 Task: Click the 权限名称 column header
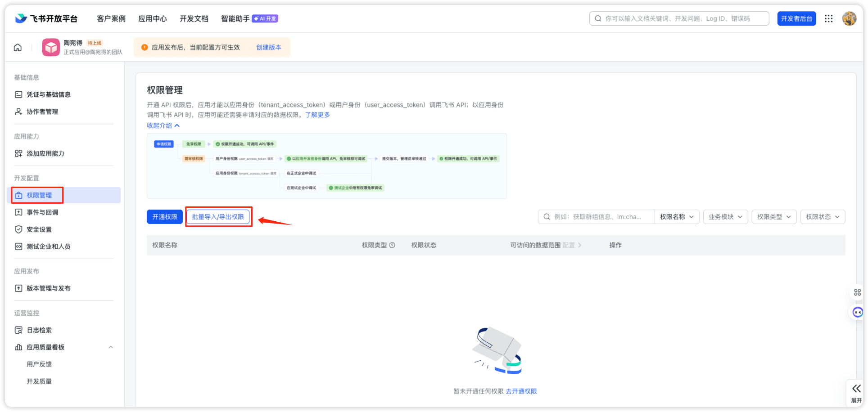pyautogui.click(x=165, y=245)
